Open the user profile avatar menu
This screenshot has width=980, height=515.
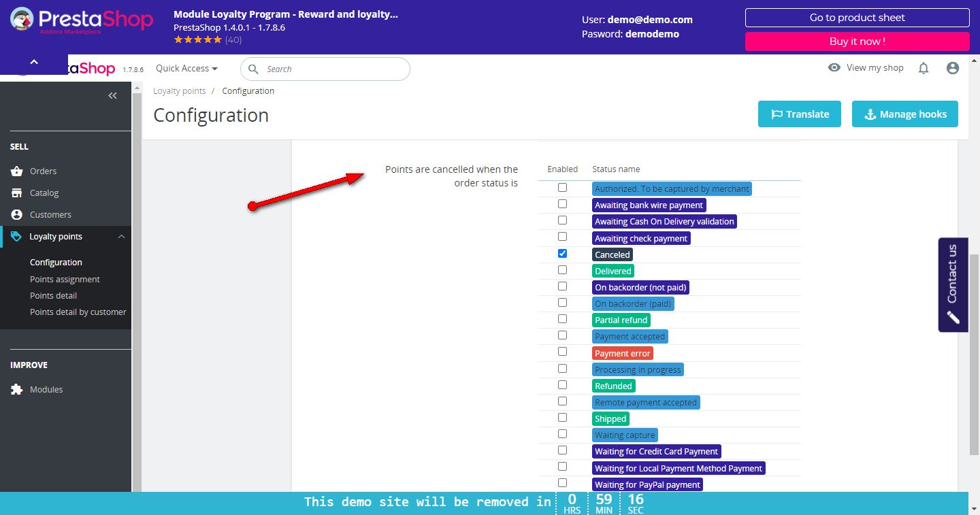pos(953,68)
